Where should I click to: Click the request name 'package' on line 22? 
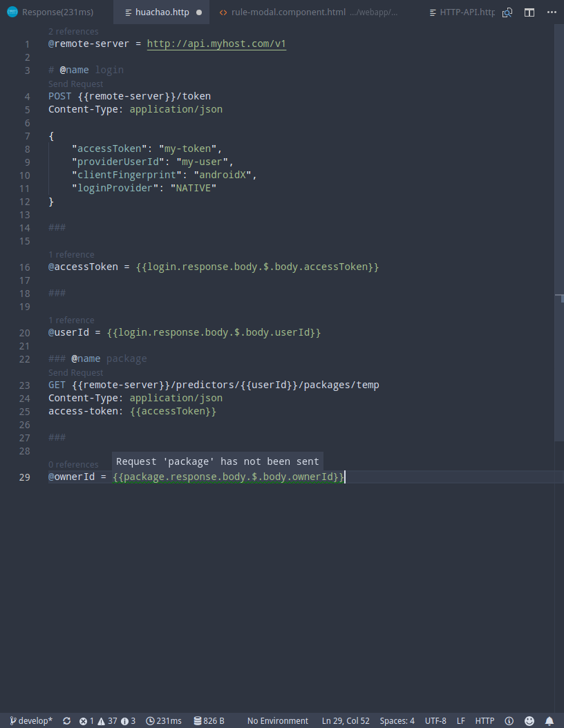pyautogui.click(x=126, y=359)
